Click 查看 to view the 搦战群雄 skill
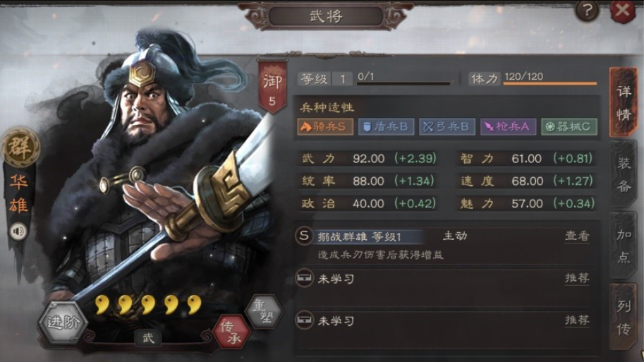This screenshot has width=644, height=362. [577, 236]
